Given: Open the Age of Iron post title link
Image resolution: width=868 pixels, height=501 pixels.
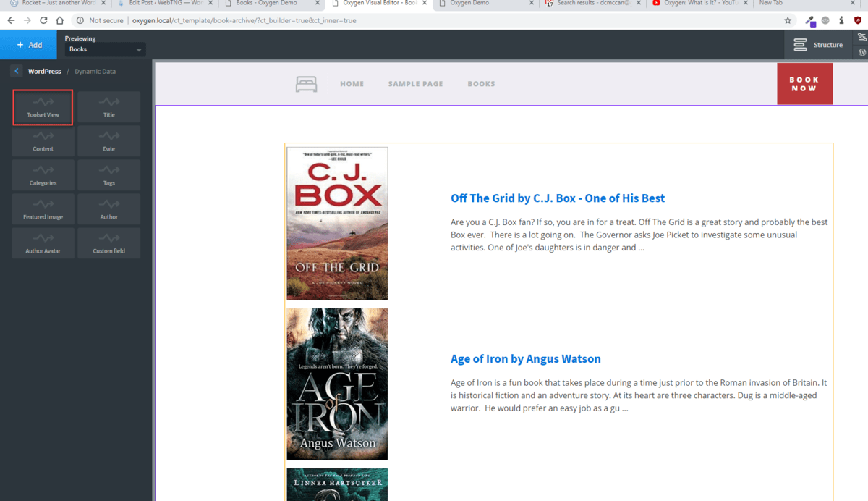Looking at the screenshot, I should click(x=525, y=359).
